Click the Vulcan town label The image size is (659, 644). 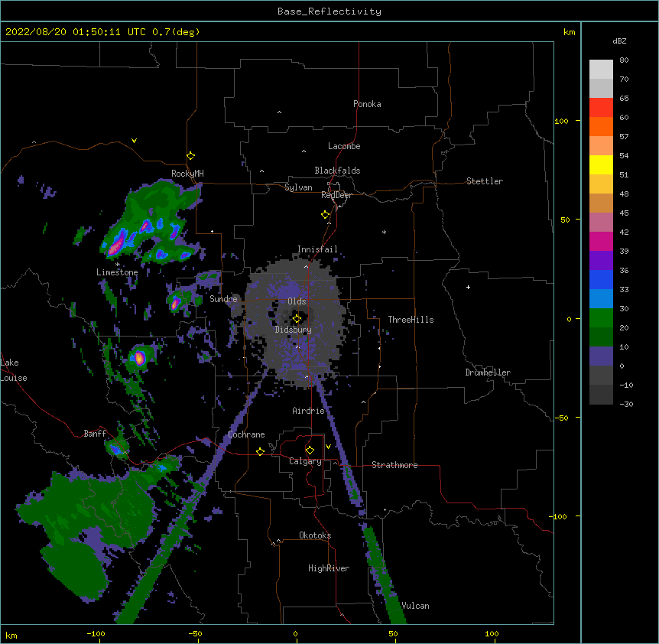point(415,606)
